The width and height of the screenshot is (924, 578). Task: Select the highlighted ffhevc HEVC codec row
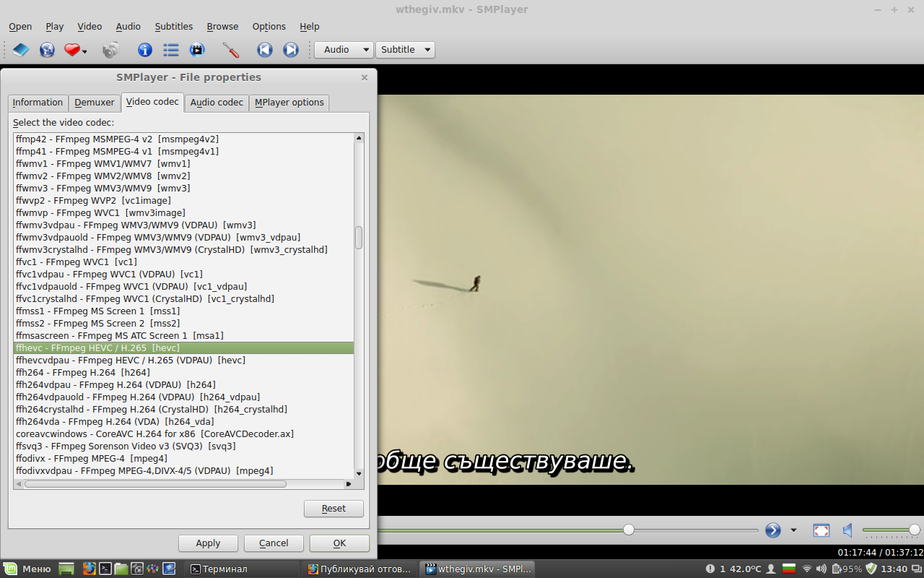(183, 348)
